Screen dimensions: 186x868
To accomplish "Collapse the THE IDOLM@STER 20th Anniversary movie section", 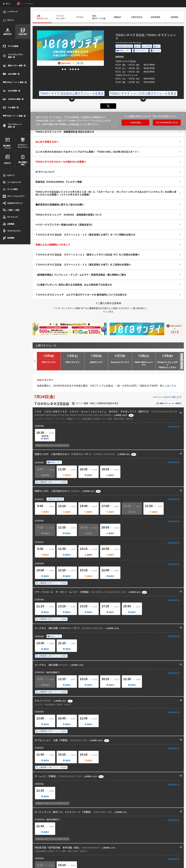I will point(181,413).
